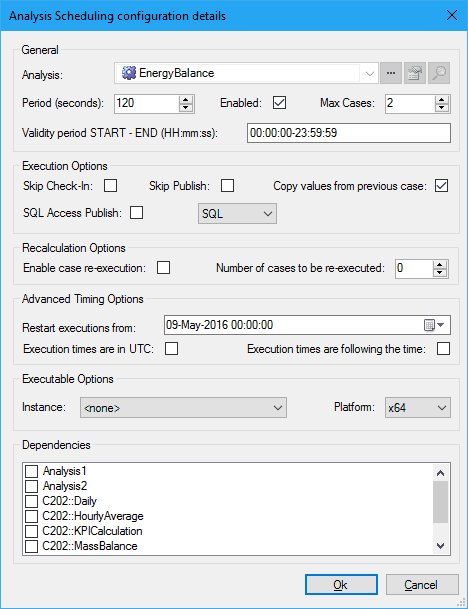Increase Period seconds with up arrow

[x=186, y=99]
